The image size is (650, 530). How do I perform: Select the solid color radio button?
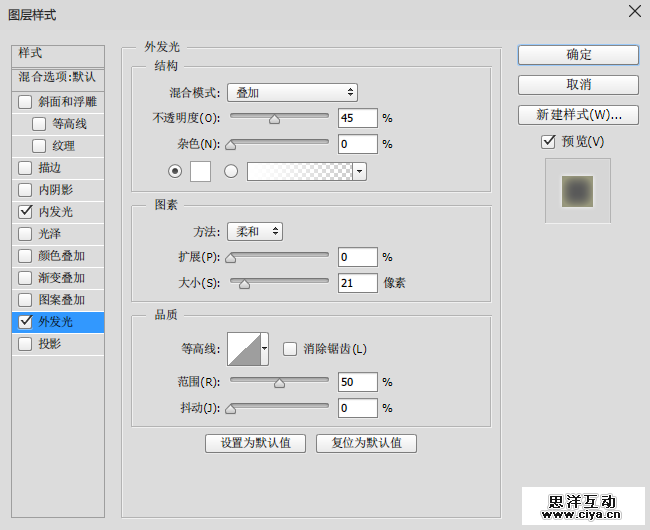(x=176, y=171)
